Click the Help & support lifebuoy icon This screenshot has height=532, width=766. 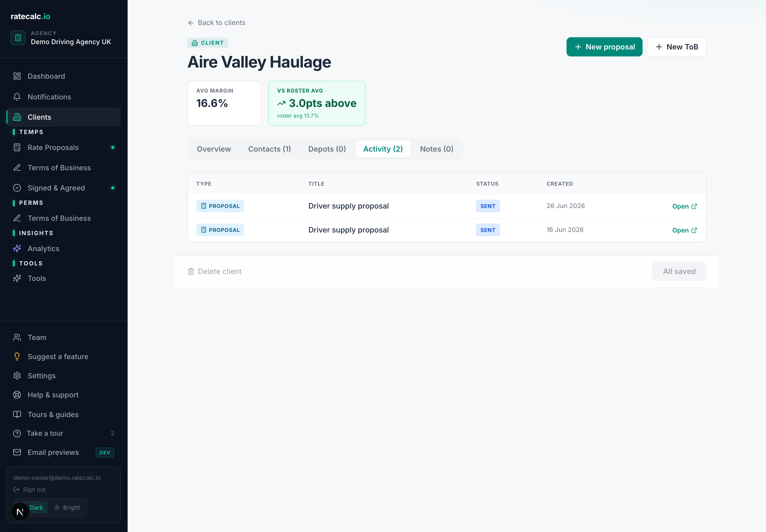[17, 395]
